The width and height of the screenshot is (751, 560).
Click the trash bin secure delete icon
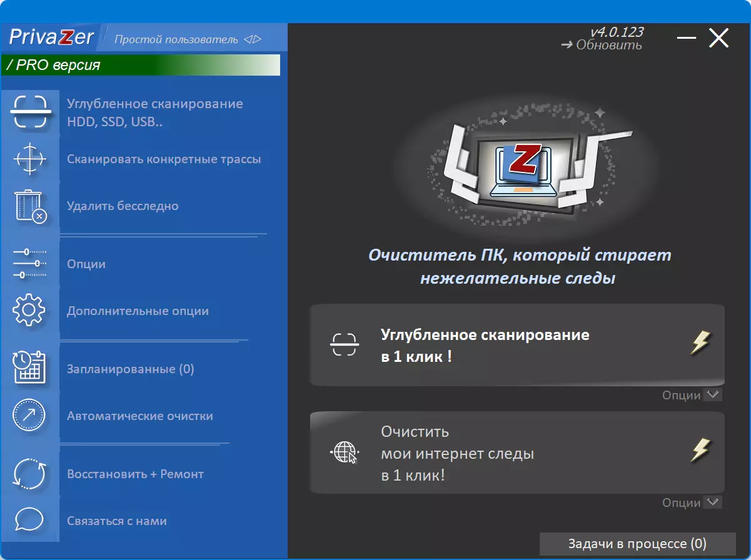click(x=30, y=206)
